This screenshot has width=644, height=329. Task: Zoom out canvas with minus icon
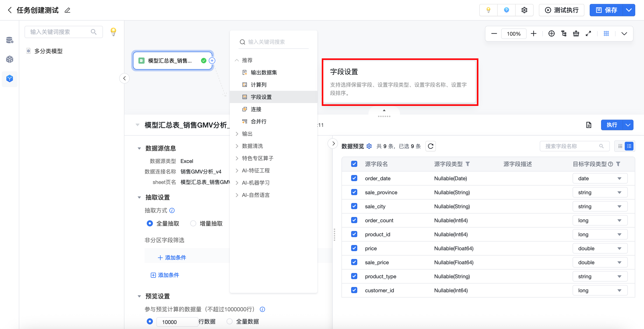[x=494, y=34]
